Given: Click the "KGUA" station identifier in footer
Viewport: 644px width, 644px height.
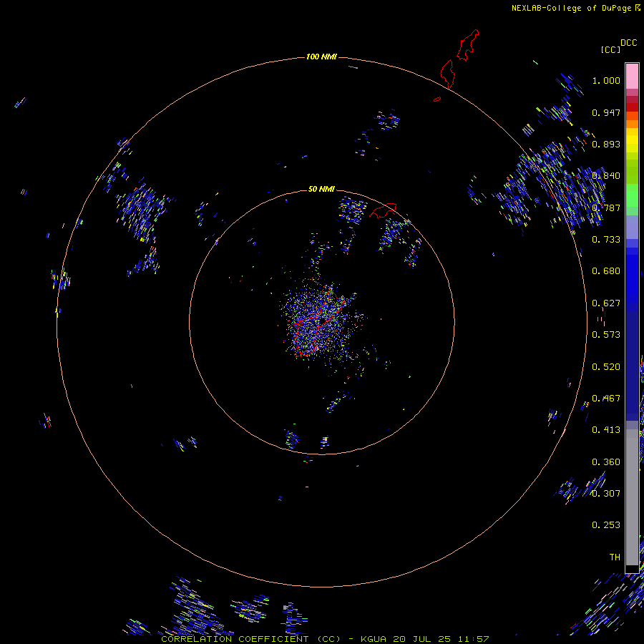Looking at the screenshot, I should [x=374, y=639].
